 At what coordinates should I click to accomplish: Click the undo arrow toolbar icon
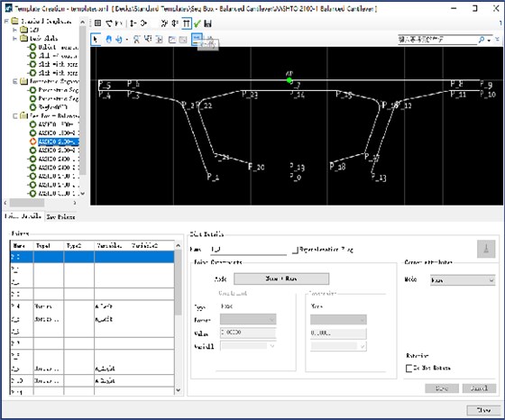[x=110, y=23]
